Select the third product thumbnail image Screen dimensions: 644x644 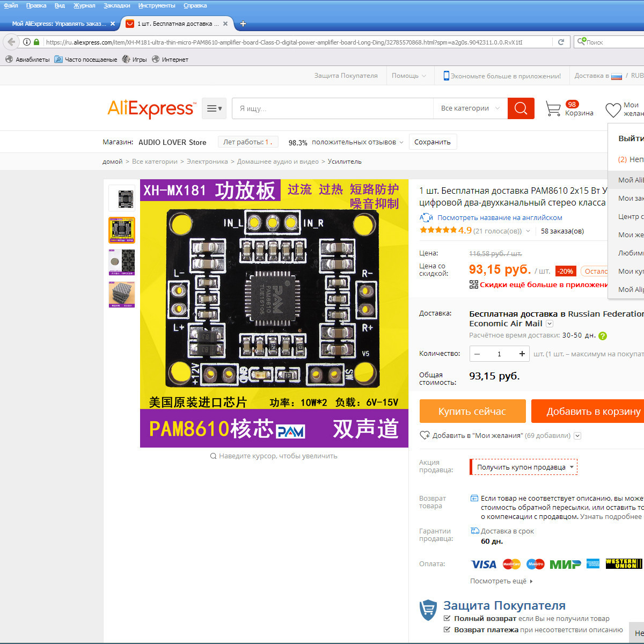[x=122, y=262]
